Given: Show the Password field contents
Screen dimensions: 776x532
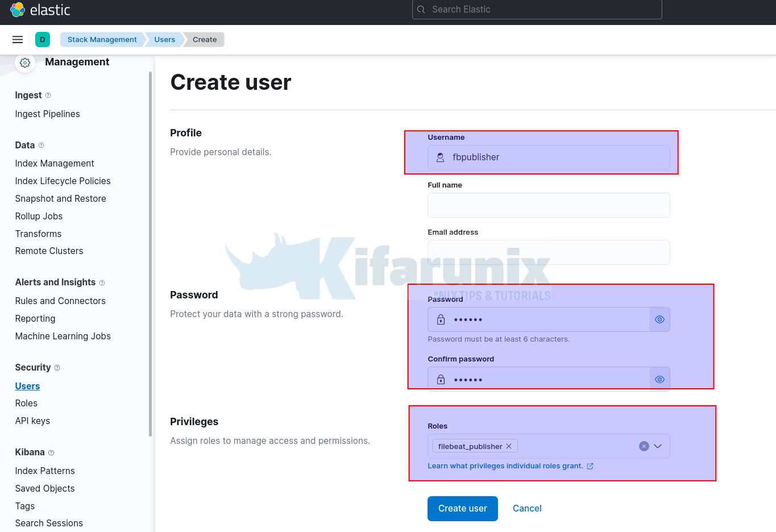Looking at the screenshot, I should (x=659, y=319).
